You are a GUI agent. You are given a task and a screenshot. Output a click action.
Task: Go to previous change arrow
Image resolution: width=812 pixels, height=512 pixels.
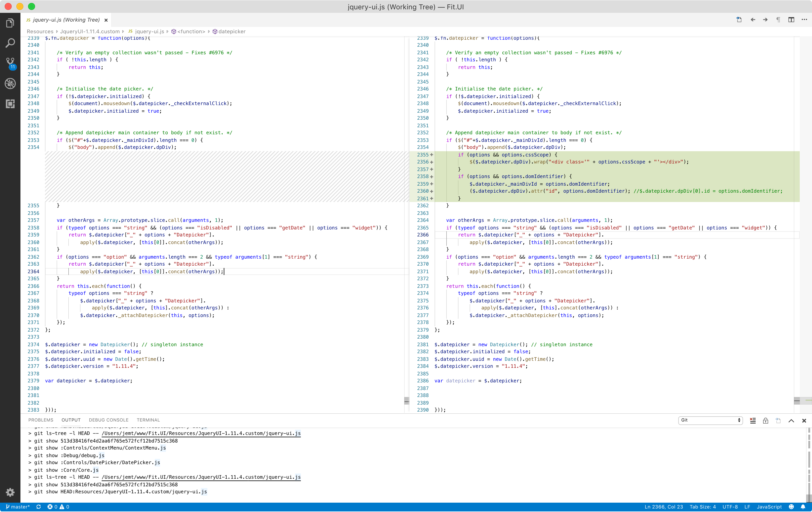[753, 20]
